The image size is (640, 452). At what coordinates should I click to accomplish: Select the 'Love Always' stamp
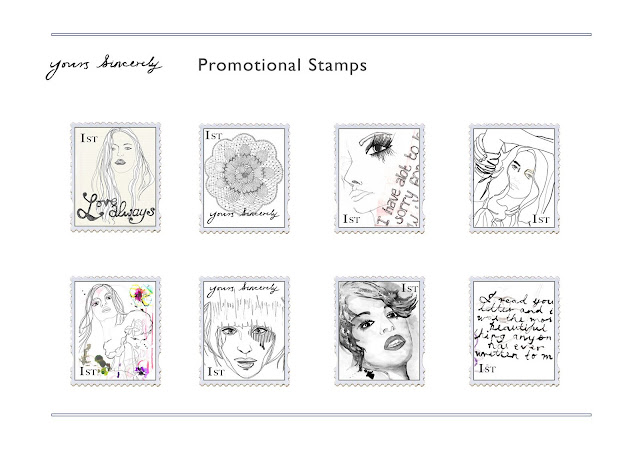[116, 178]
